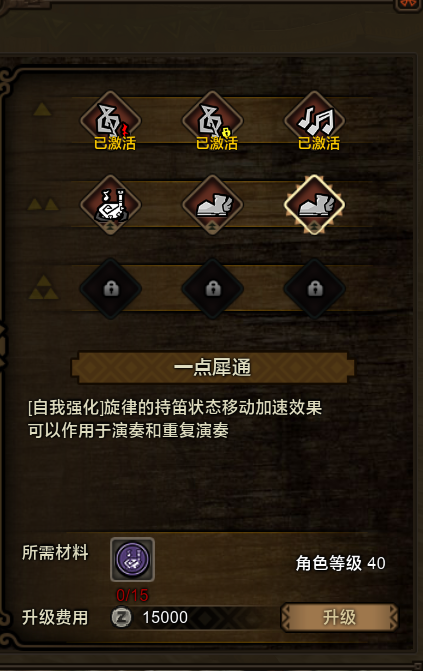Image resolution: width=423 pixels, height=671 pixels.
Task: Click the red 0/15 material count
Action: [x=132, y=595]
